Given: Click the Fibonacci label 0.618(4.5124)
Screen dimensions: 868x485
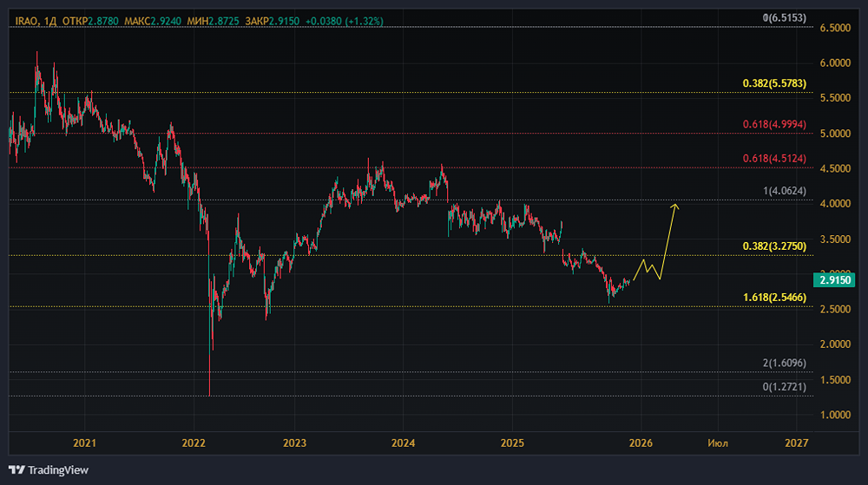Looking at the screenshot, I should 774,158.
